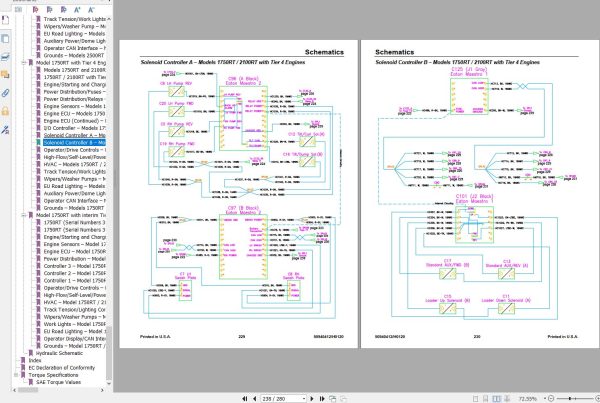The height and width of the screenshot is (403, 600).
Task: Collapse Model 1750RT with Tier 4 Engines node
Action: click(24, 62)
